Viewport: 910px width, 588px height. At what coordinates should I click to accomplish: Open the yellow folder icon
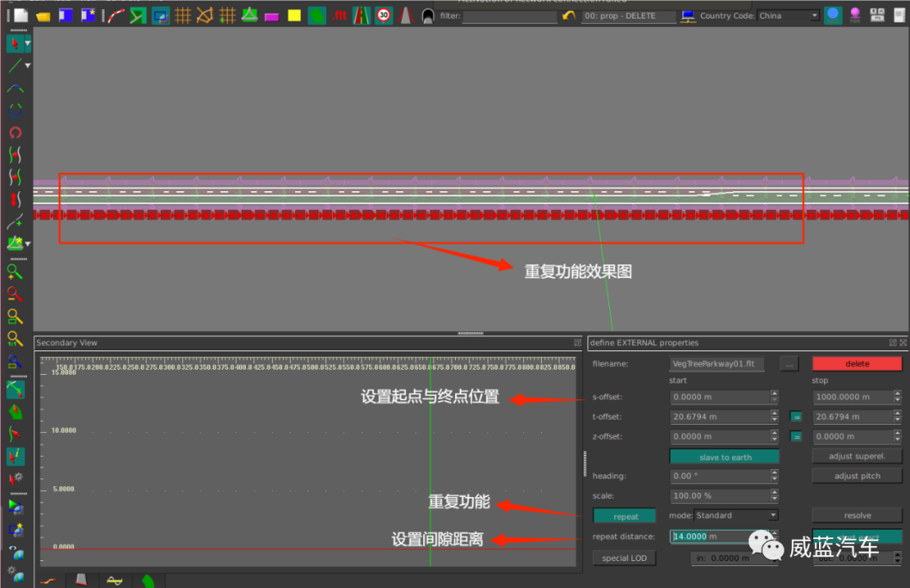43,16
